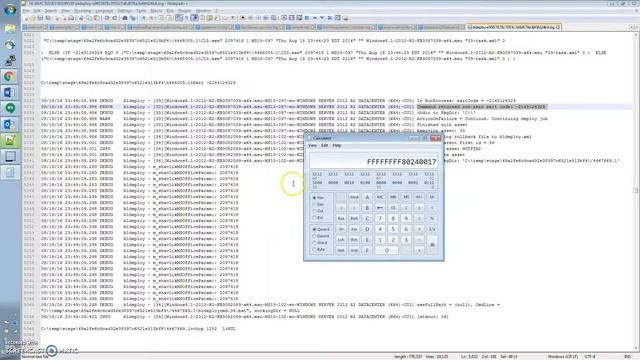Viewport: 640px width, 360px height.
Task: Open Notepad++ File menu
Action: pos(26,11)
